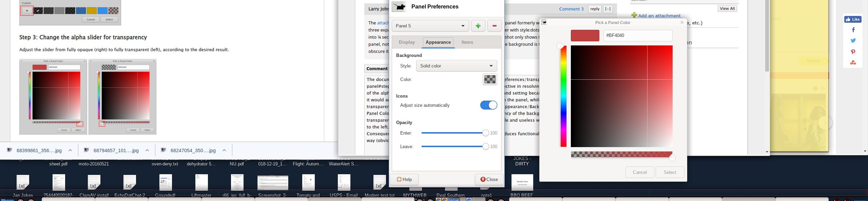Viewport: 868px width, 201px height.
Task: Click the Pinterest share icon
Action: [853, 52]
